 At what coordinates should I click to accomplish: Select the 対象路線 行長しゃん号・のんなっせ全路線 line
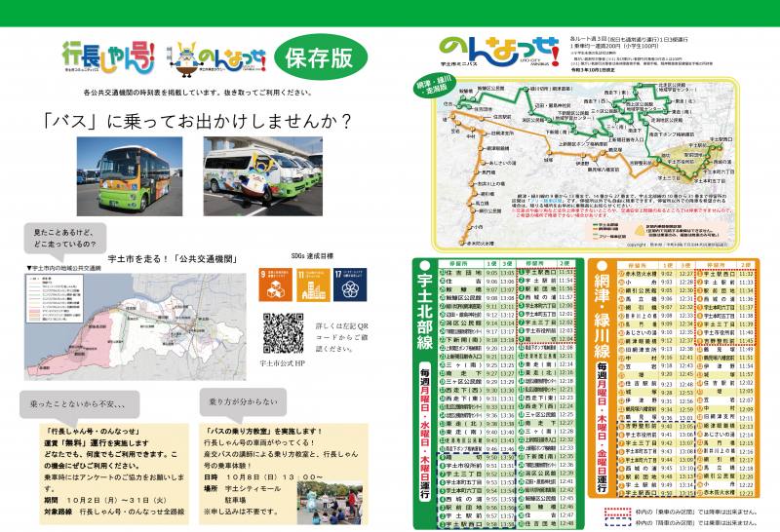(114, 512)
